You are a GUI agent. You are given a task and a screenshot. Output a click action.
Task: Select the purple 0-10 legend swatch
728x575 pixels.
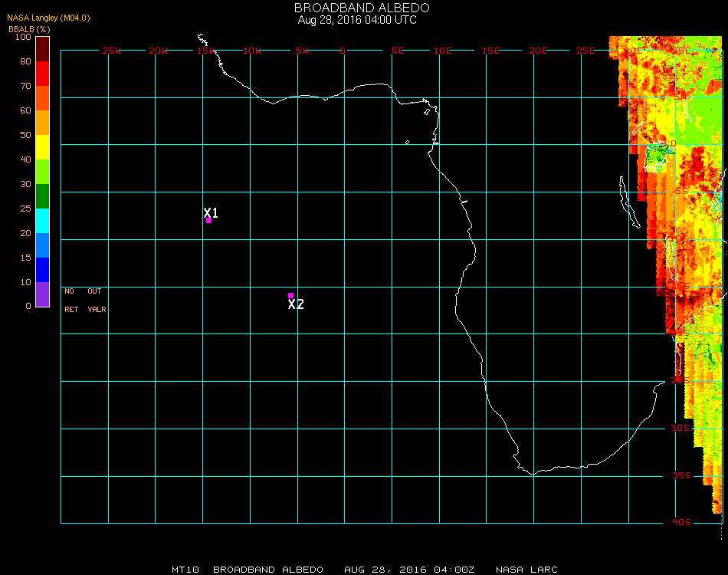[42, 294]
